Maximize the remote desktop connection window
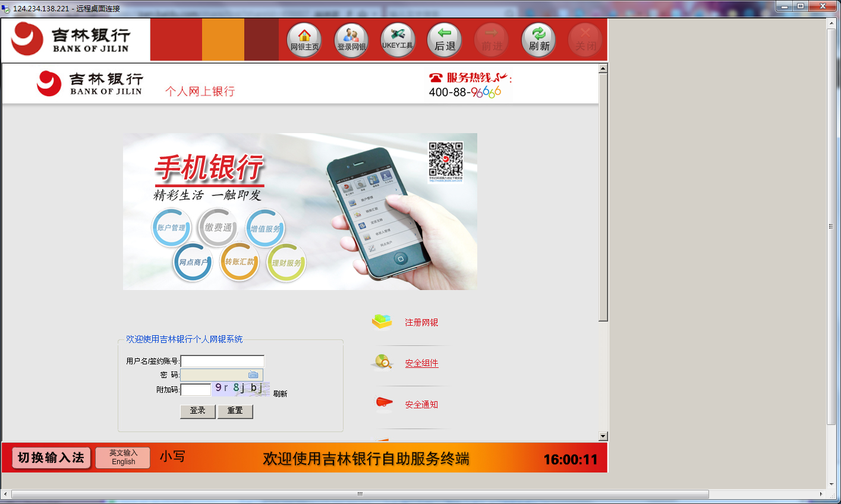Viewport: 841px width, 504px height. click(801, 7)
